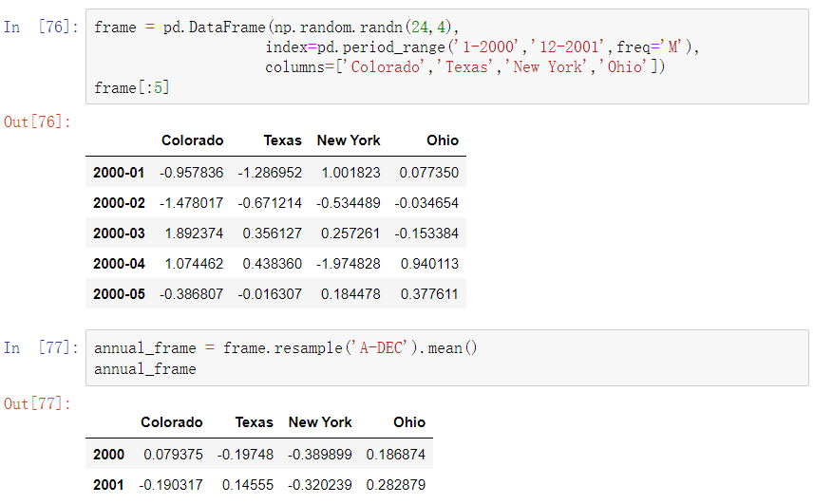Select row index 2000-02

pos(119,203)
